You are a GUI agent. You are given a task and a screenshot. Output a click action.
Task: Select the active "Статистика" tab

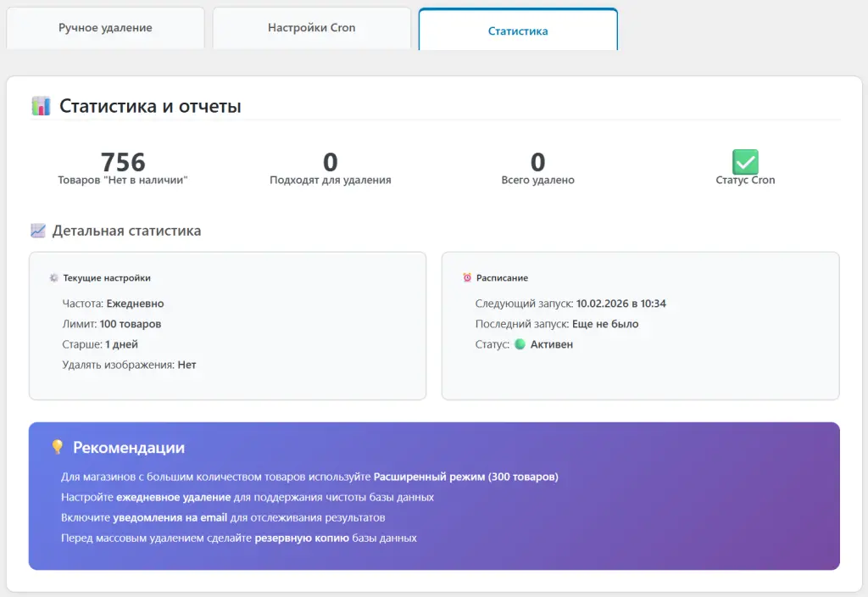point(517,30)
